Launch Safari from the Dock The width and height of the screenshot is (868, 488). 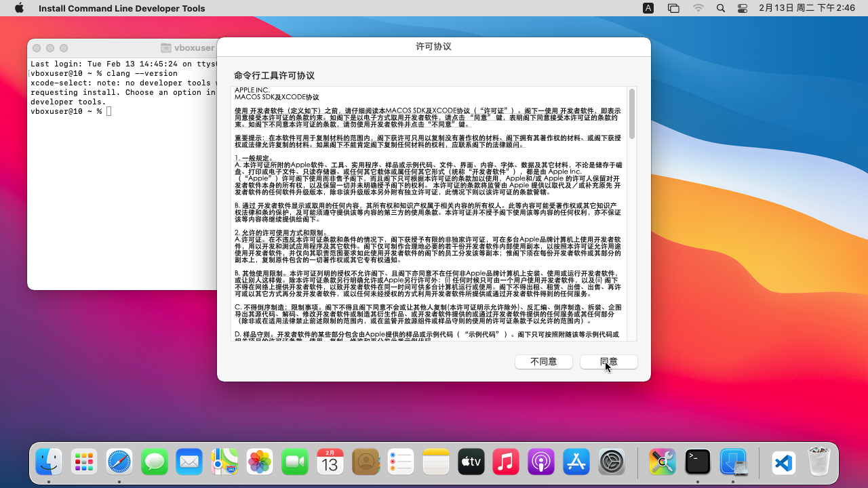tap(119, 462)
